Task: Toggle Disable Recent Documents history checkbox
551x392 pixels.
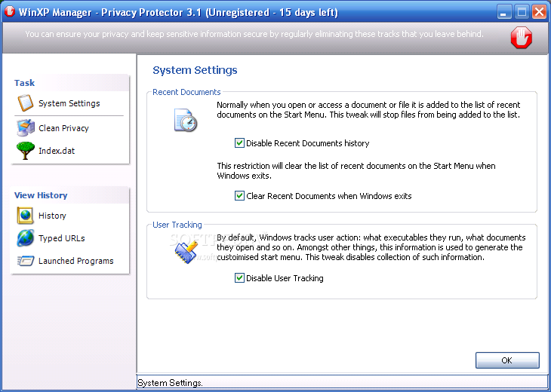Action: 239,143
